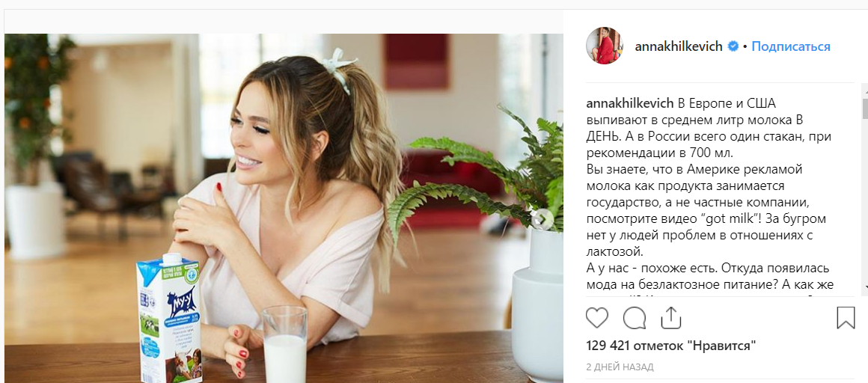
Task: Open post permalink via 2 дней назад timestamp
Action: click(620, 367)
